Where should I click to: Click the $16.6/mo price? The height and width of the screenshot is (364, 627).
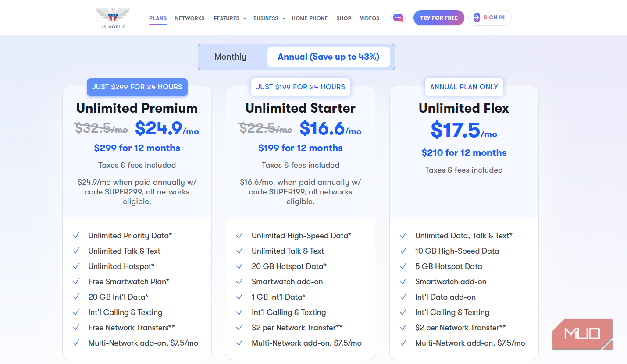pyautogui.click(x=331, y=128)
